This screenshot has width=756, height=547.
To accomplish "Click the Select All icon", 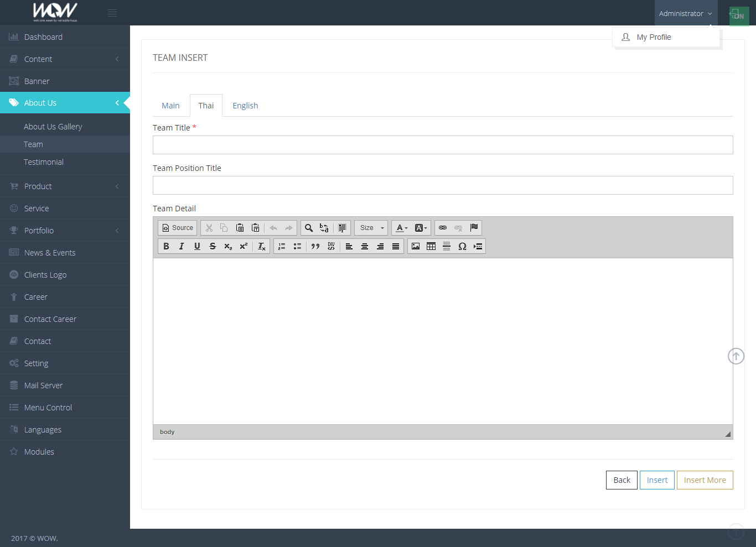I will (x=343, y=228).
